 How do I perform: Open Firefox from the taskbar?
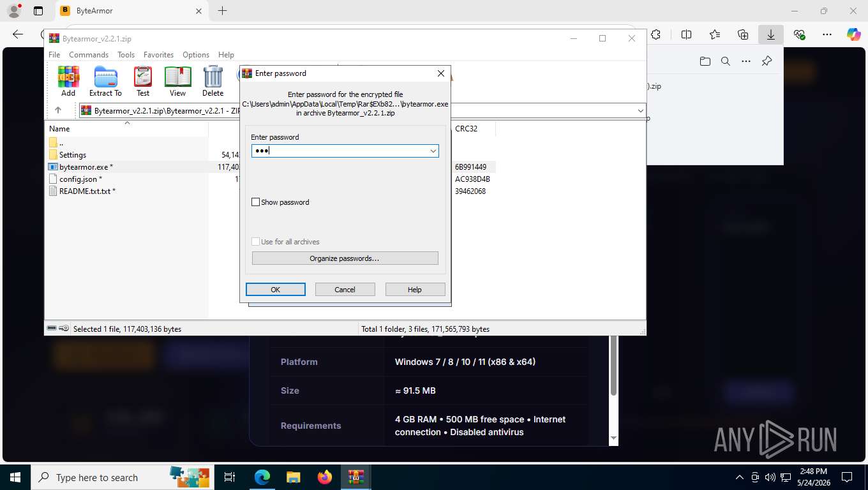[x=325, y=477]
